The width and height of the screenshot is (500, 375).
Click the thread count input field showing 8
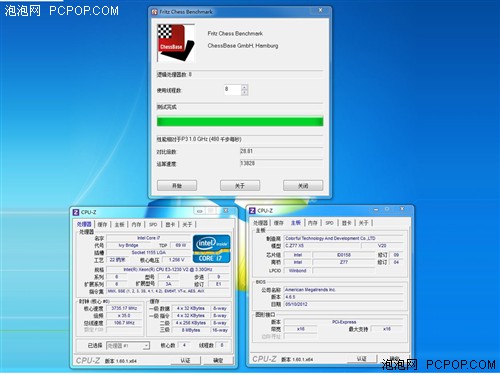click(232, 90)
